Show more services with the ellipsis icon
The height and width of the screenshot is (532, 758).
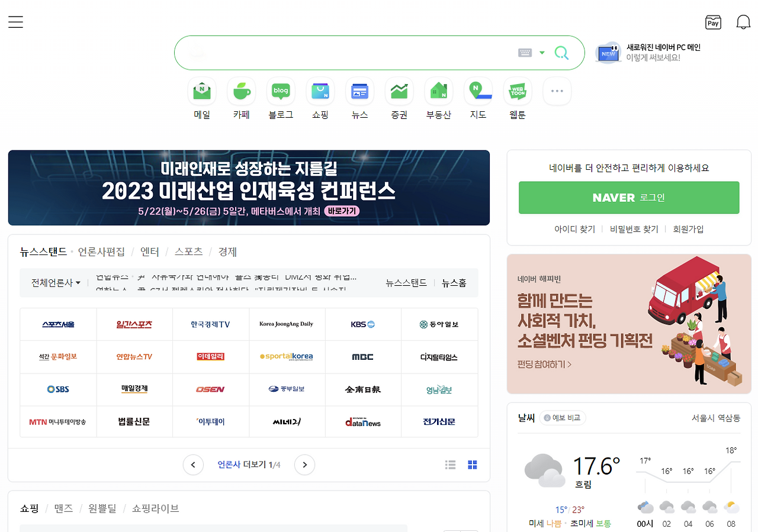tap(557, 92)
